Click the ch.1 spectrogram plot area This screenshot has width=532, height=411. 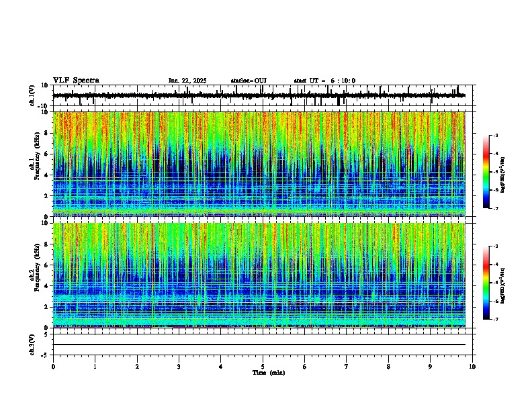[259, 164]
